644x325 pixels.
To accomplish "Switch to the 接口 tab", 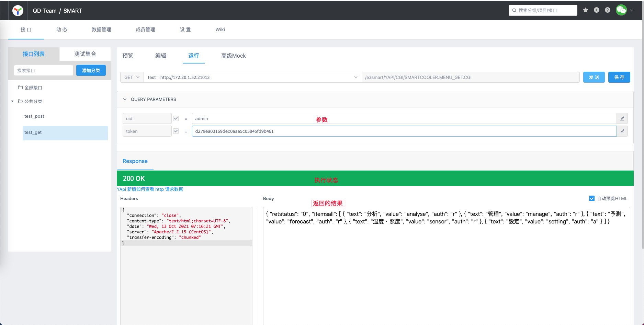I will (26, 30).
